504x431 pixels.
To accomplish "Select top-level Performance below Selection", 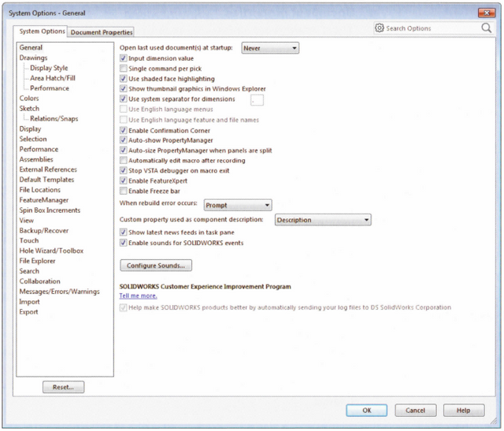I will tap(39, 149).
